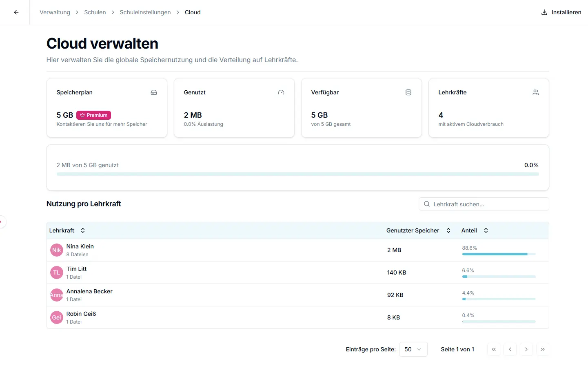Screen dimensions: 588x382
Task: Go to first page of table
Action: (494, 349)
